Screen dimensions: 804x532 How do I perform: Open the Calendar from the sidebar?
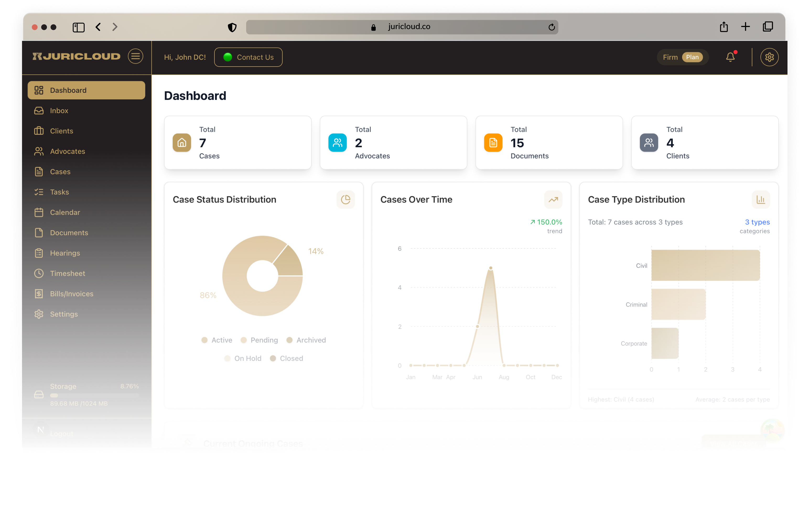point(65,212)
